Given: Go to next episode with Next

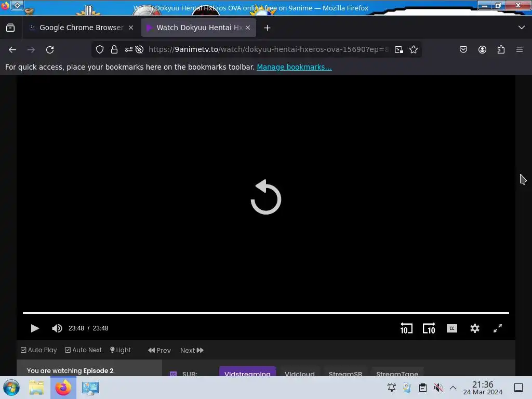Looking at the screenshot, I should point(192,350).
